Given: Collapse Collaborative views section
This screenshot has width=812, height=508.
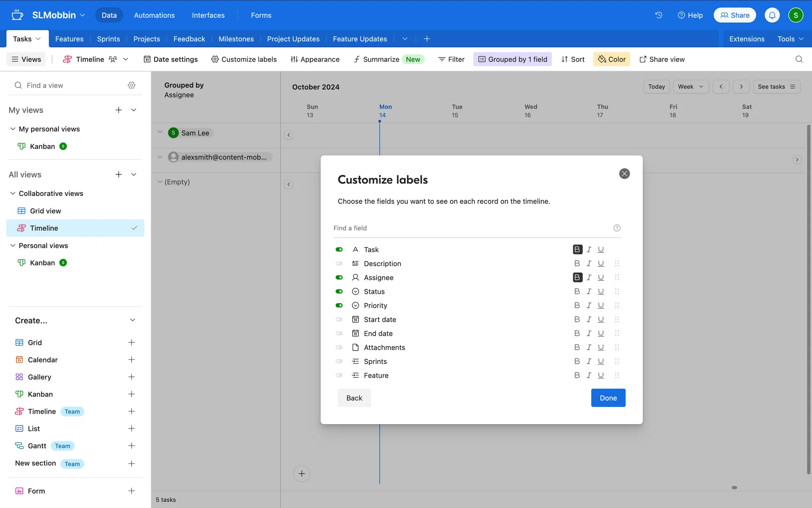Looking at the screenshot, I should (x=13, y=193).
